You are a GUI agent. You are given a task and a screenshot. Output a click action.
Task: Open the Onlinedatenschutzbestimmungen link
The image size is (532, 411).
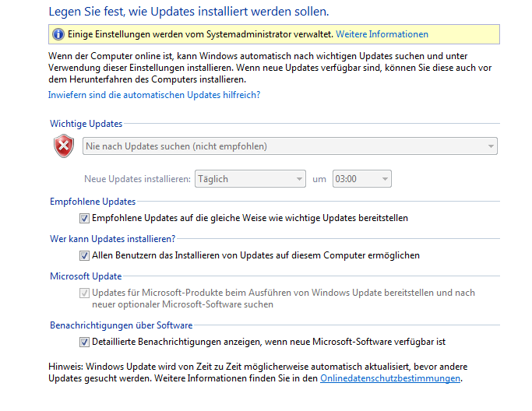(x=390, y=378)
